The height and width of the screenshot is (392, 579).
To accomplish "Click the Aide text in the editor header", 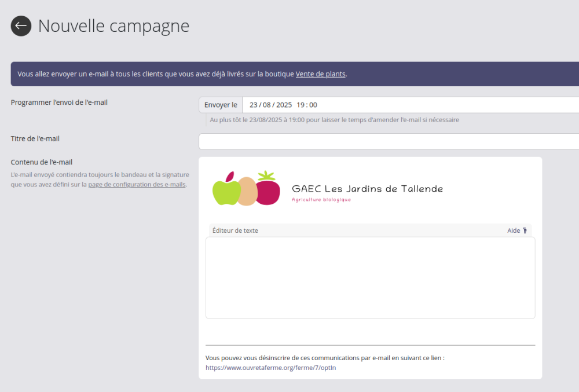I will (x=513, y=230).
